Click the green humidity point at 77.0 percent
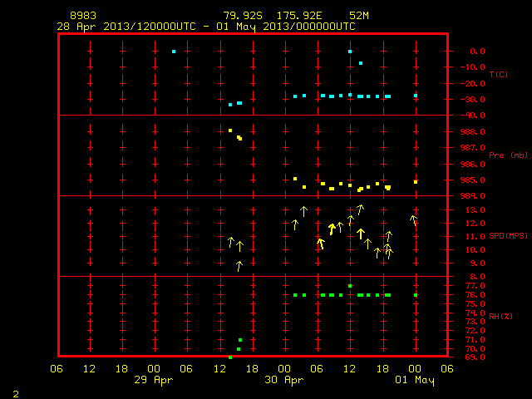 [350, 286]
